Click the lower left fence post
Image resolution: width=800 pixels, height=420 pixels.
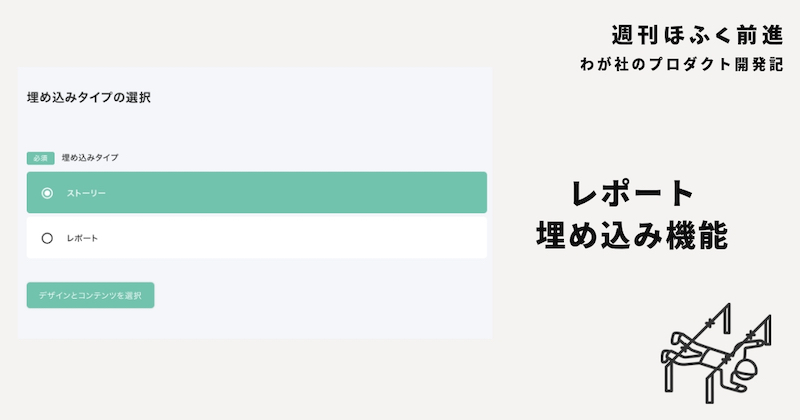[669, 376]
